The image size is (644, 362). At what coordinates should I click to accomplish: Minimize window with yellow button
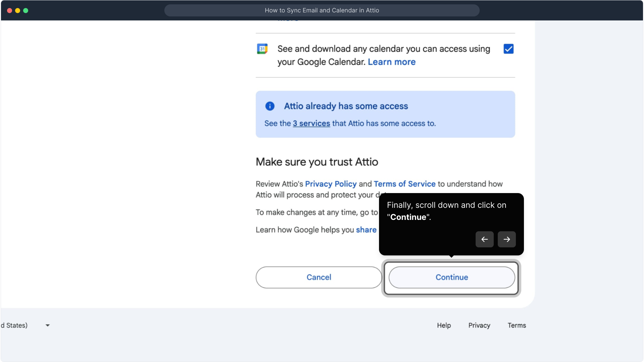point(18,11)
